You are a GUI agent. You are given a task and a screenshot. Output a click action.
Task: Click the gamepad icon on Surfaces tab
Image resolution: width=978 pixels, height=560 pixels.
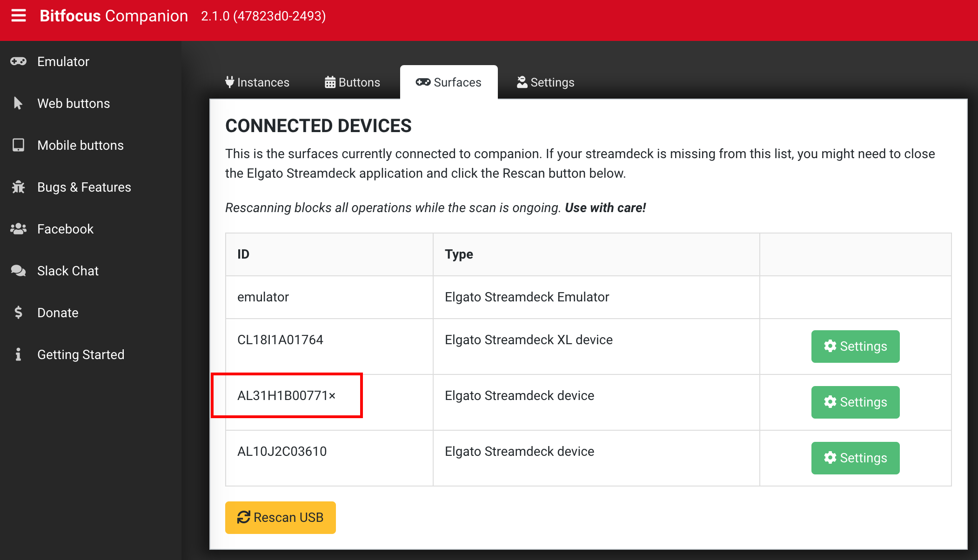pos(423,82)
